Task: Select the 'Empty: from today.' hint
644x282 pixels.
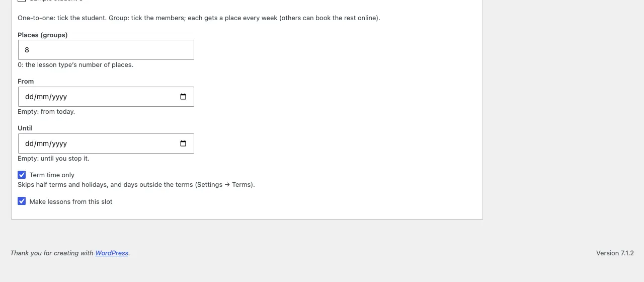Action: click(x=46, y=111)
